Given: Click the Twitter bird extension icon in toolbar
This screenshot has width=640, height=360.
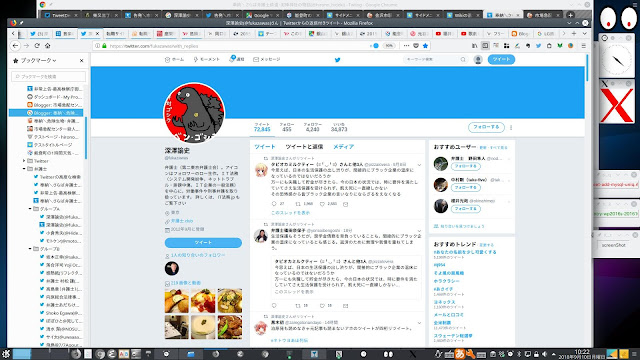Looking at the screenshot, I should click(x=538, y=46).
